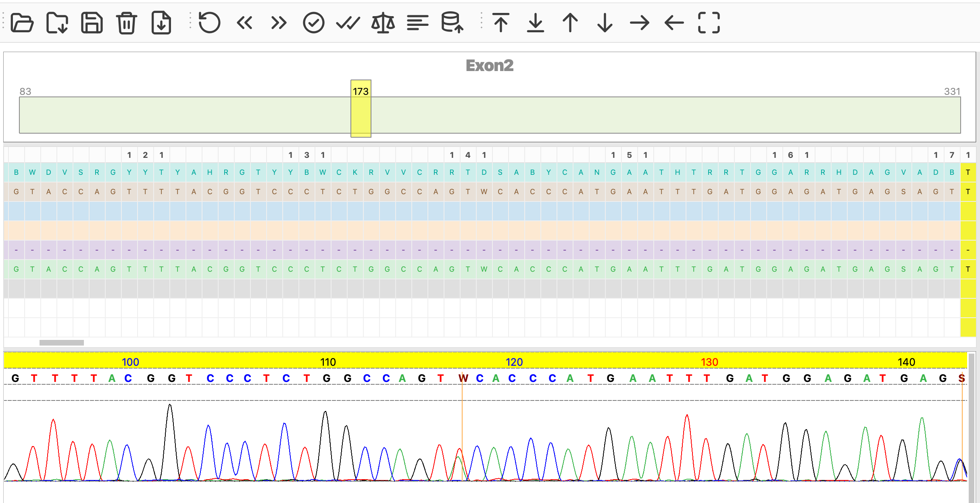Viewport: 980px width, 503px height.
Task: Click position label 130 on yellow ruler
Action: [x=709, y=362]
